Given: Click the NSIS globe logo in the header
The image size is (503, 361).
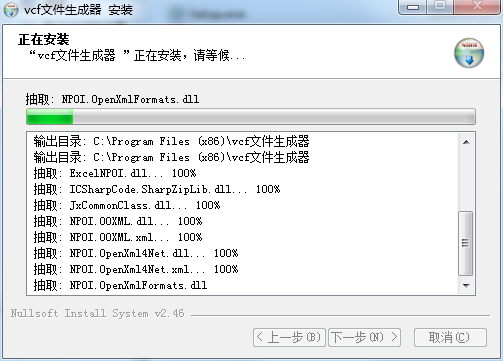Looking at the screenshot, I should coord(469,53).
